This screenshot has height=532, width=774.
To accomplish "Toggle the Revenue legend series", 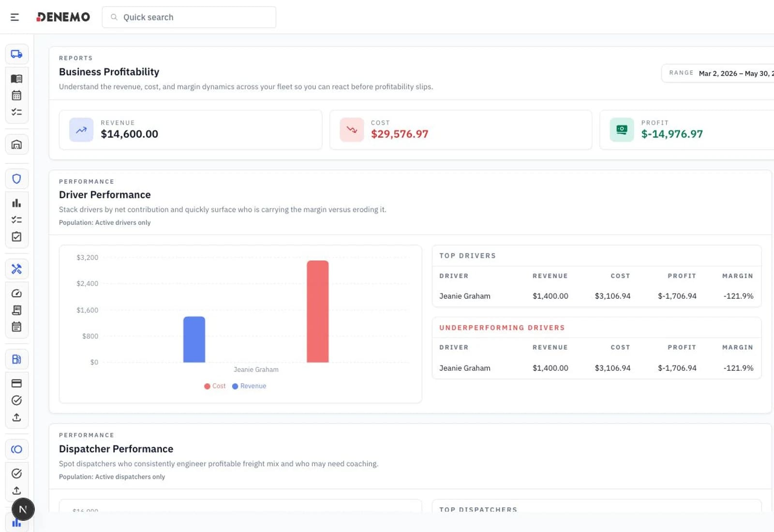I will [x=249, y=386].
